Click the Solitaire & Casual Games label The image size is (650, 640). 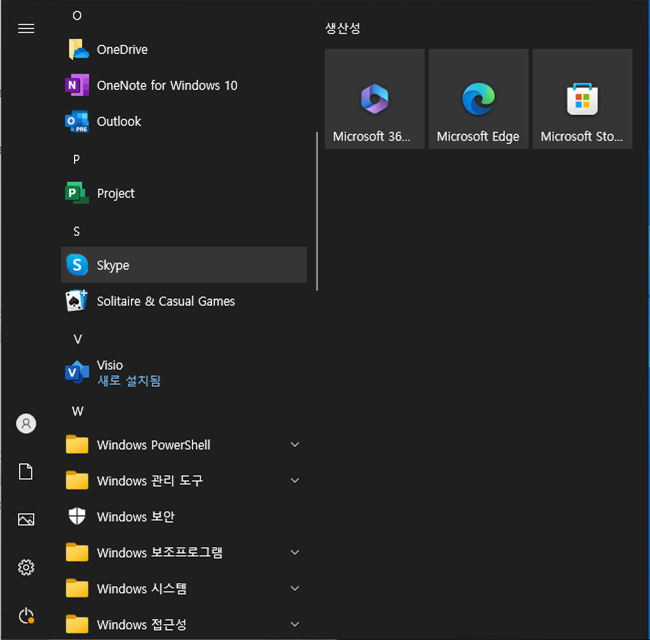point(166,301)
